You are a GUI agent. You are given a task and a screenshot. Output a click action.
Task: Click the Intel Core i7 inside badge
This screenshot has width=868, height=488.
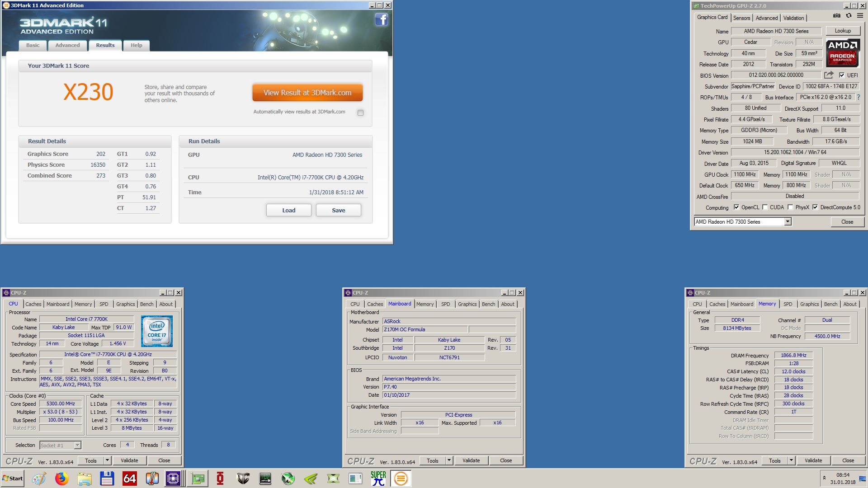coord(157,331)
